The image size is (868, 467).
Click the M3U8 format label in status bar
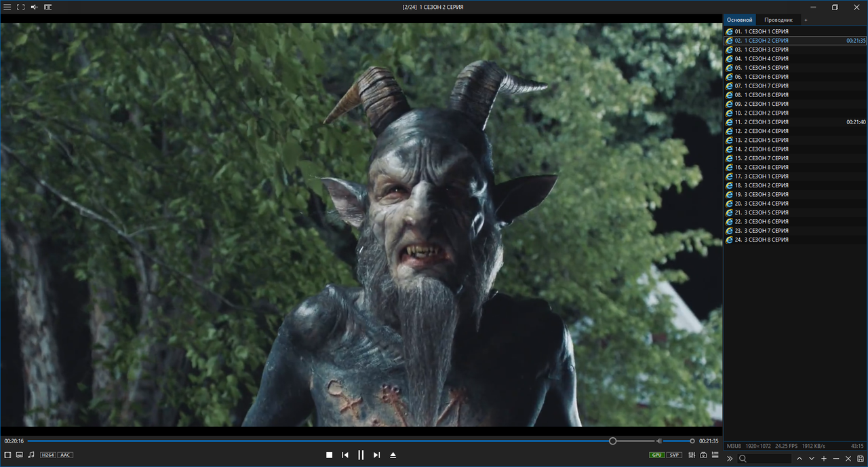[x=734, y=446]
